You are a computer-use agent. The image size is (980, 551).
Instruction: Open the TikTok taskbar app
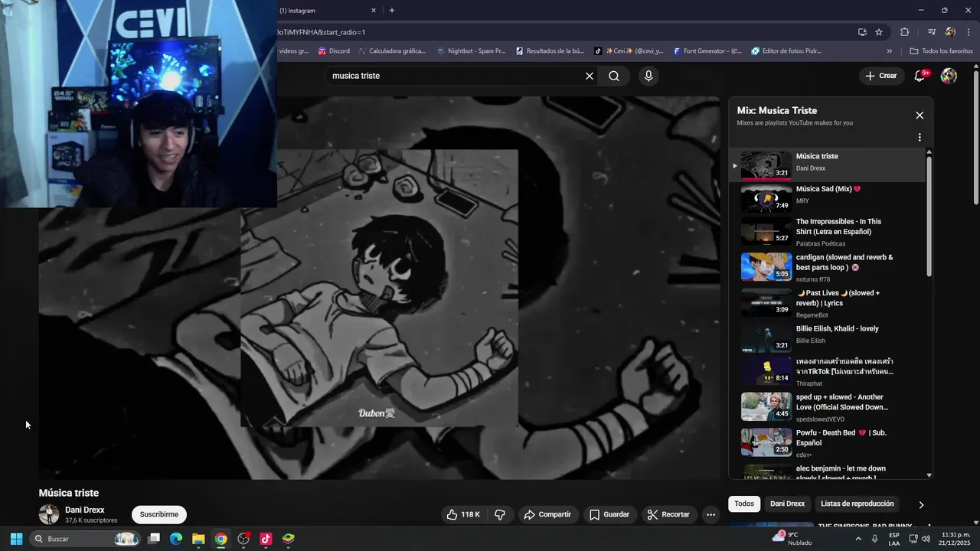(x=266, y=539)
